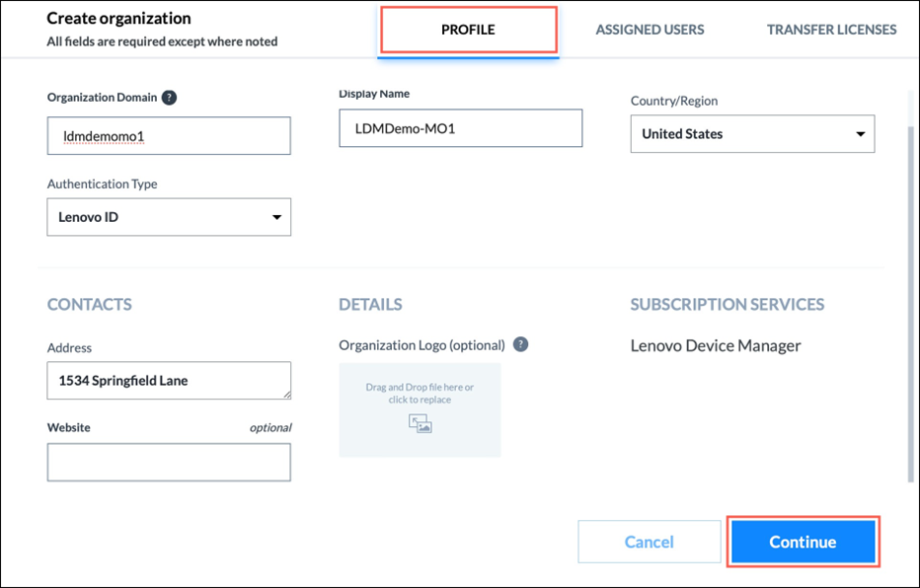Click the Country/Region dropdown arrow
Image resolution: width=920 pixels, height=588 pixels.
[x=860, y=134]
